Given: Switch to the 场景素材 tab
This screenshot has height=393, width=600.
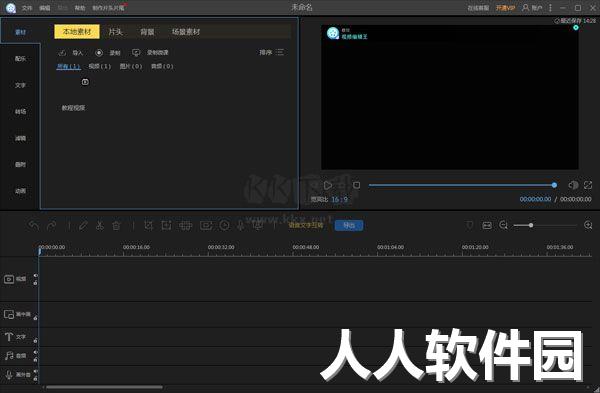Looking at the screenshot, I should pyautogui.click(x=186, y=32).
